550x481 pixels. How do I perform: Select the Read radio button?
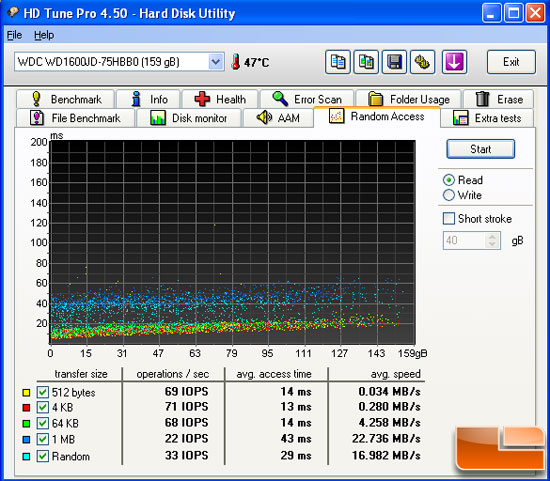tap(449, 180)
